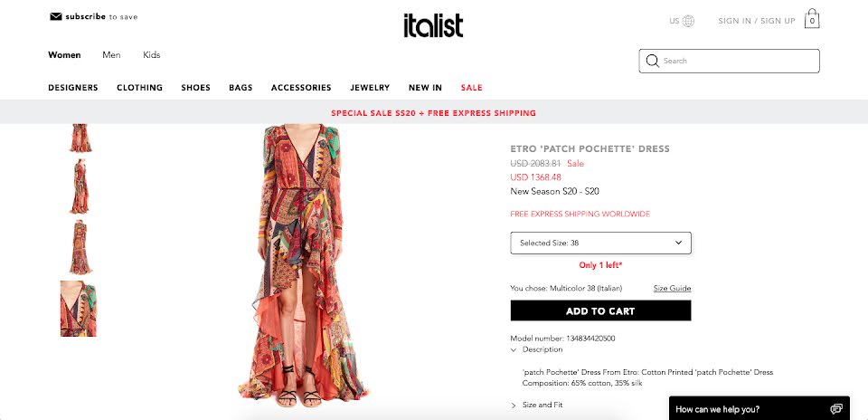This screenshot has width=868, height=420.
Task: Expand the Size and Fit section
Action: 536,405
